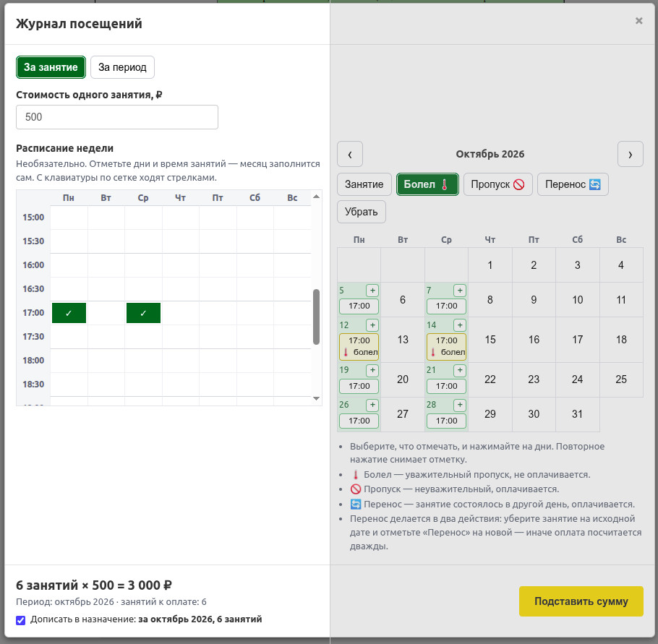Screen dimensions: 658x644
Task: Click October 1 in the calendar
Action: (x=490, y=265)
